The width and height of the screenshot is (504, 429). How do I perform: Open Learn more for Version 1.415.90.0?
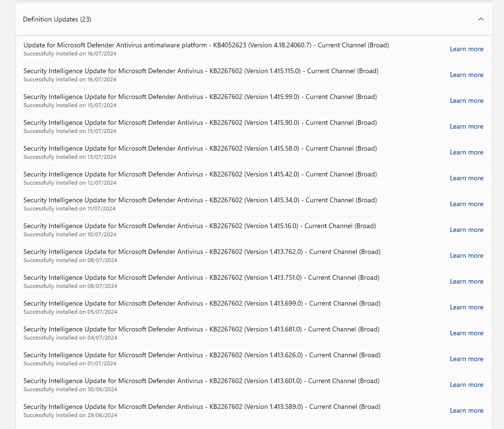466,126
